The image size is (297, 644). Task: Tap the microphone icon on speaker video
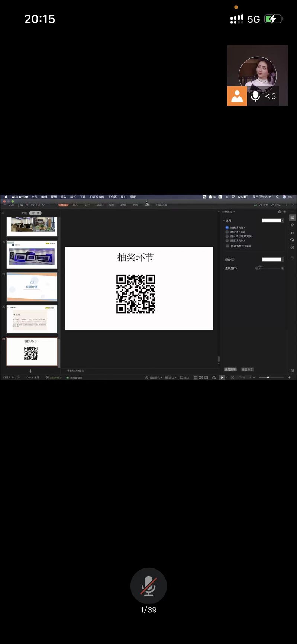pyautogui.click(x=255, y=96)
